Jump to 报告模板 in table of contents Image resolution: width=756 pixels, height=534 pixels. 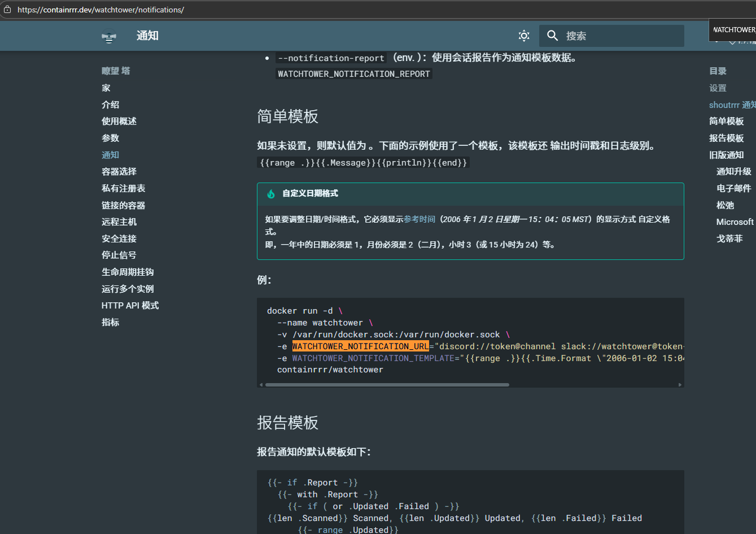(x=727, y=138)
